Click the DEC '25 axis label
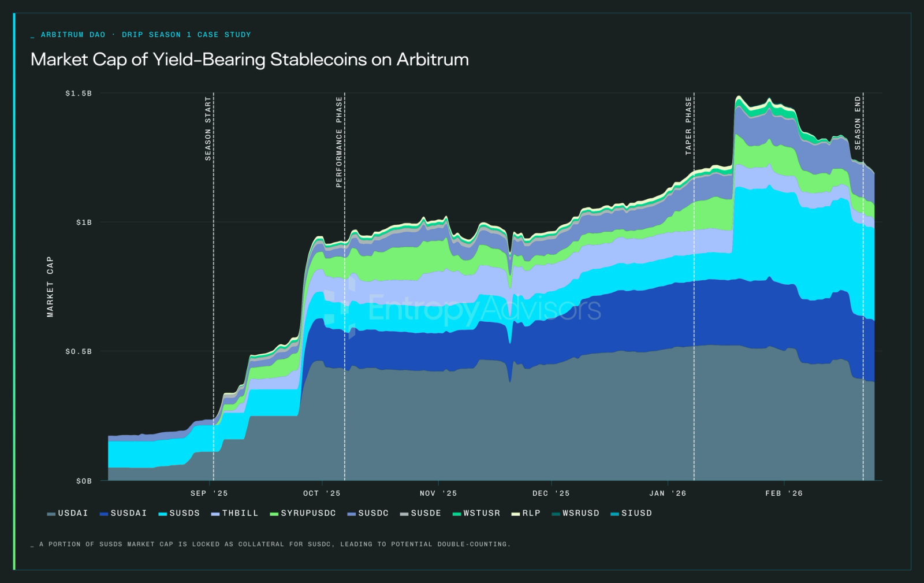The height and width of the screenshot is (583, 924). [551, 493]
